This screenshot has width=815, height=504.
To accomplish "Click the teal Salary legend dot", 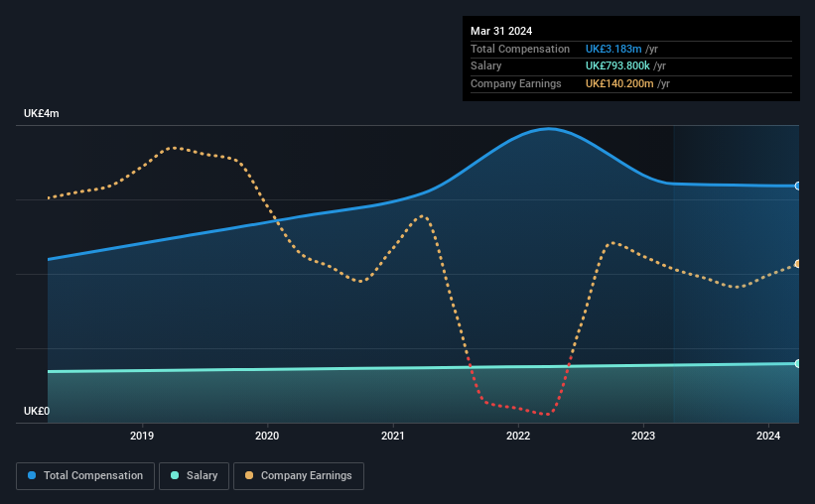I will 175,475.
